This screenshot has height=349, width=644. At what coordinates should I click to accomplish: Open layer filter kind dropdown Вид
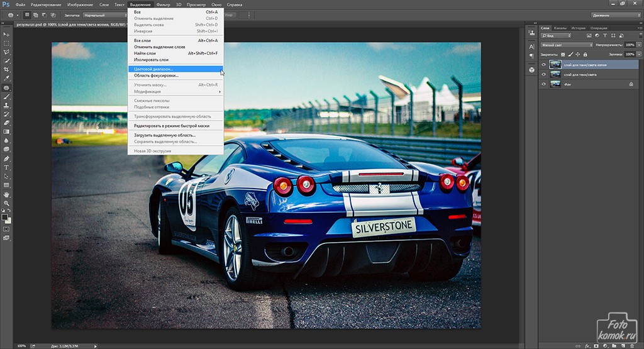point(556,36)
